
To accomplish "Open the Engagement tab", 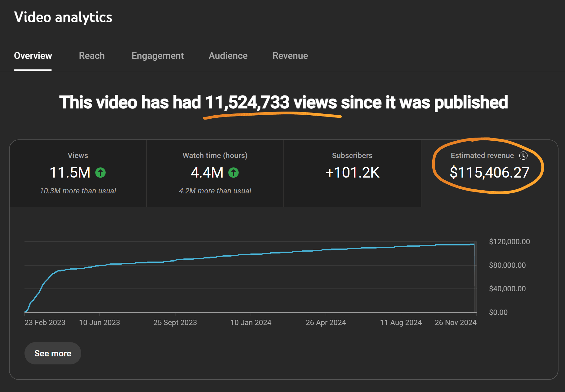I will 158,56.
